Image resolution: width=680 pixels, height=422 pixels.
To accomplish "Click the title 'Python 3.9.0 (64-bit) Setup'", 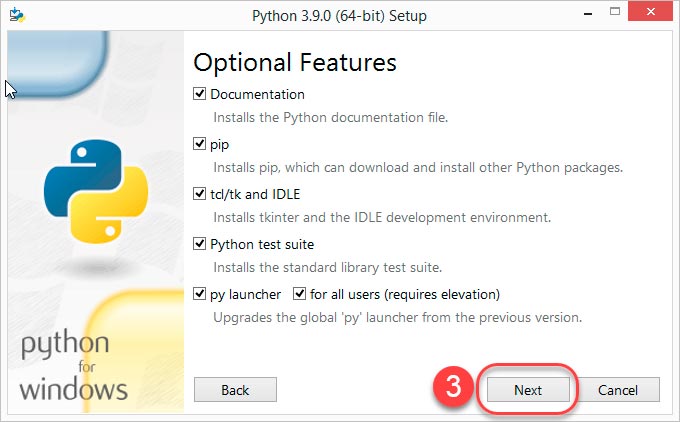I will click(339, 16).
